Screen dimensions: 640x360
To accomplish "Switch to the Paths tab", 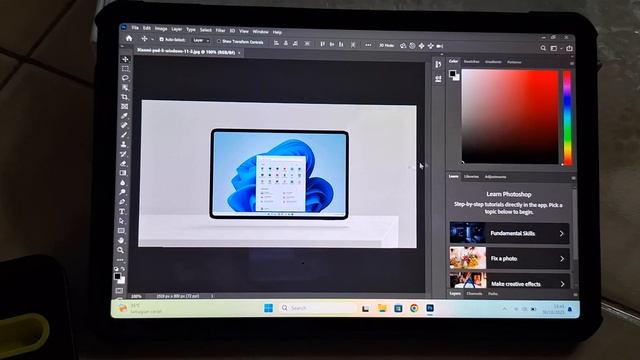I will (x=493, y=294).
